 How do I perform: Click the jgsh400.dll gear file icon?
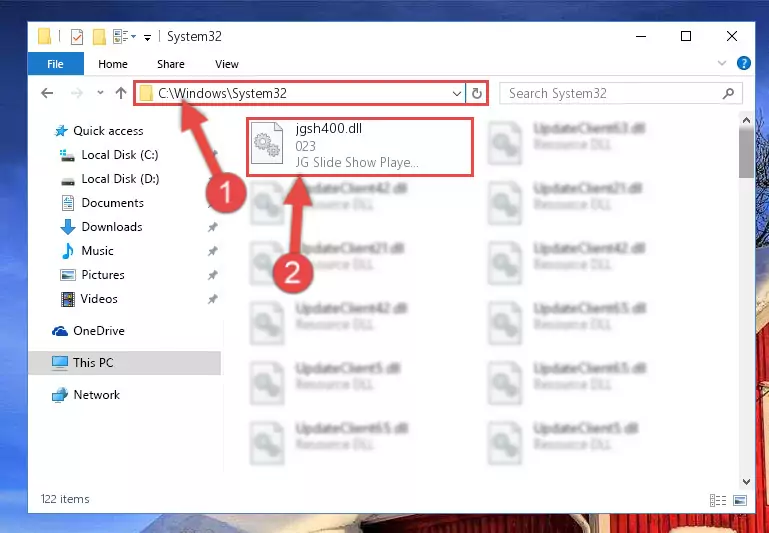point(267,143)
